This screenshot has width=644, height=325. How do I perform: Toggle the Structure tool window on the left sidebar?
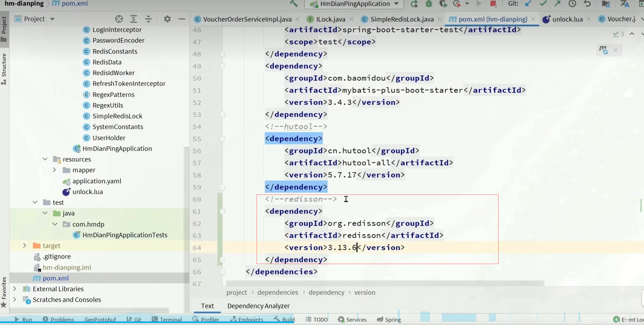point(4,68)
